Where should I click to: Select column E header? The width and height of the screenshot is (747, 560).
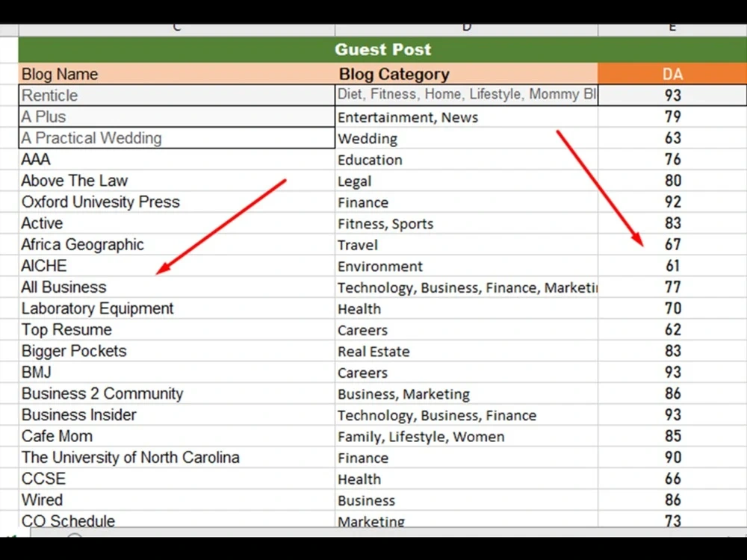pyautogui.click(x=672, y=30)
